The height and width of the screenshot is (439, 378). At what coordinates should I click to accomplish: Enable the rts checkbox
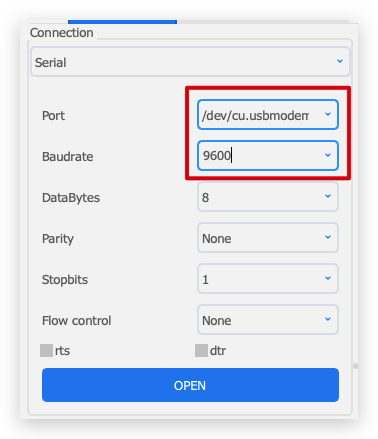tap(46, 351)
